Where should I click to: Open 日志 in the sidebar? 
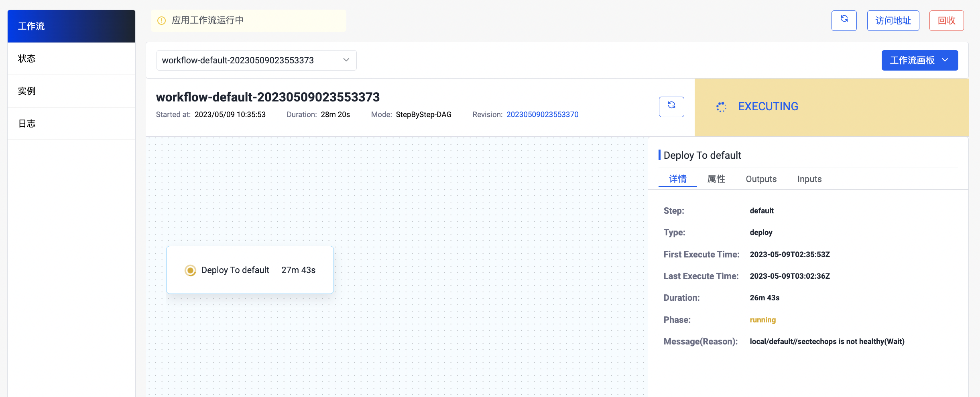pos(71,124)
